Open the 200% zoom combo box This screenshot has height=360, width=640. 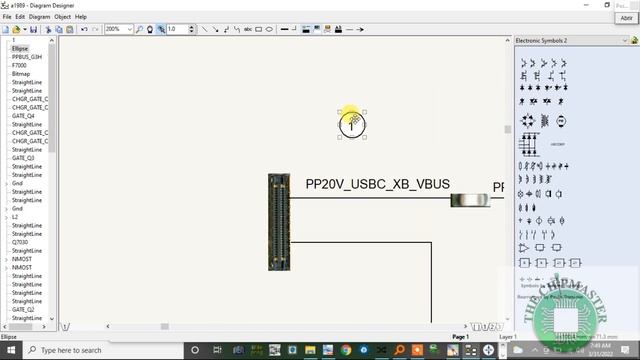(x=119, y=29)
